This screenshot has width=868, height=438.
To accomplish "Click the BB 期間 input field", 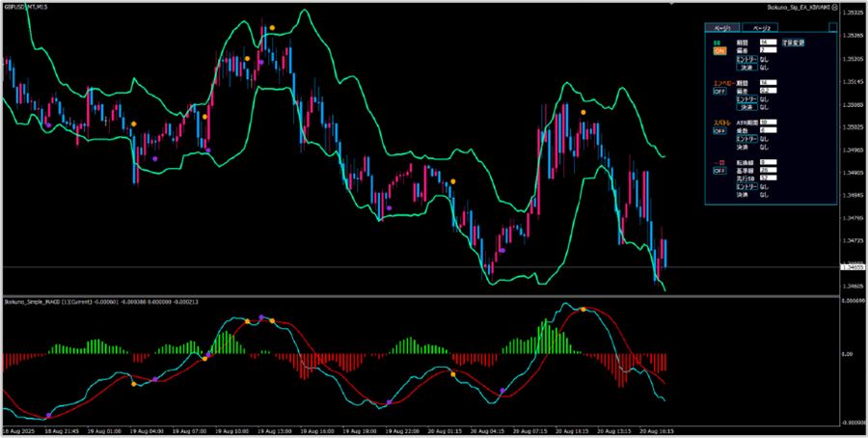I will point(769,42).
